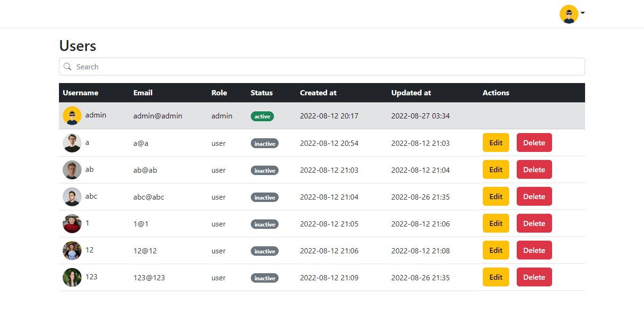
Task: Expand the profile dropdown caret
Action: pos(583,13)
